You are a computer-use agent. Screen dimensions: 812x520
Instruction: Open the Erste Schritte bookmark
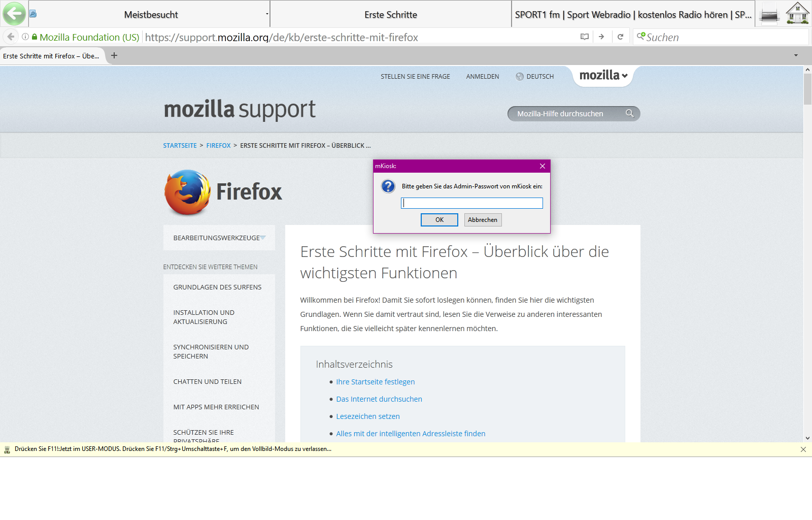pos(391,15)
